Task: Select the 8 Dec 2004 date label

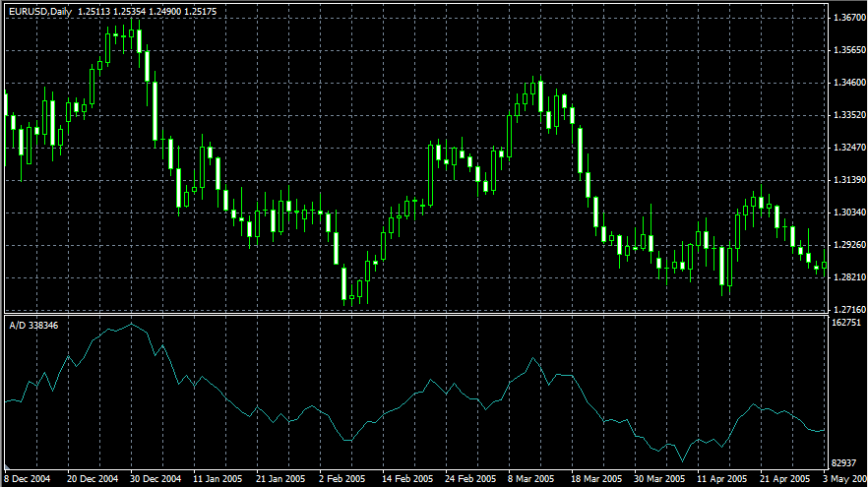Action: point(28,479)
